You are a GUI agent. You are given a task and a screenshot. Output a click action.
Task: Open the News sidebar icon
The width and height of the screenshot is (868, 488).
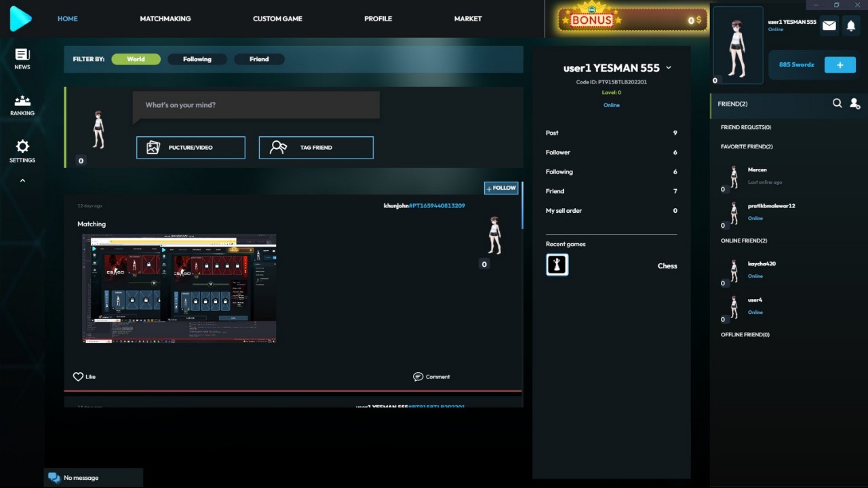[22, 59]
